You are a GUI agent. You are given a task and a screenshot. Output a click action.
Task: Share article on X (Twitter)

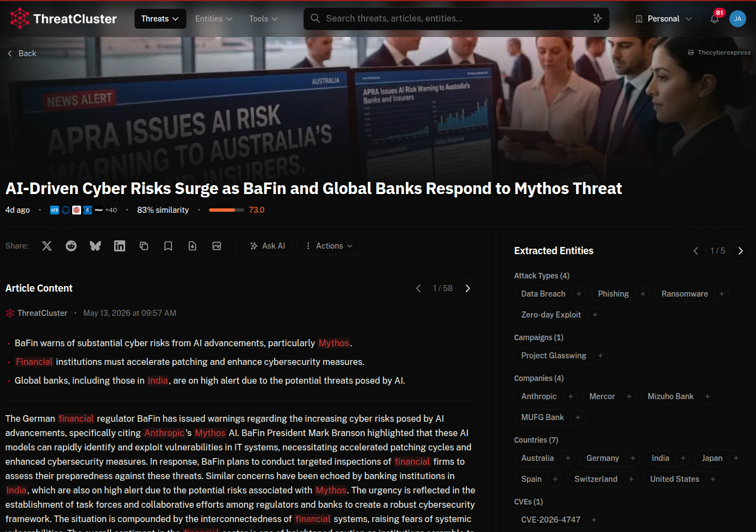point(47,246)
